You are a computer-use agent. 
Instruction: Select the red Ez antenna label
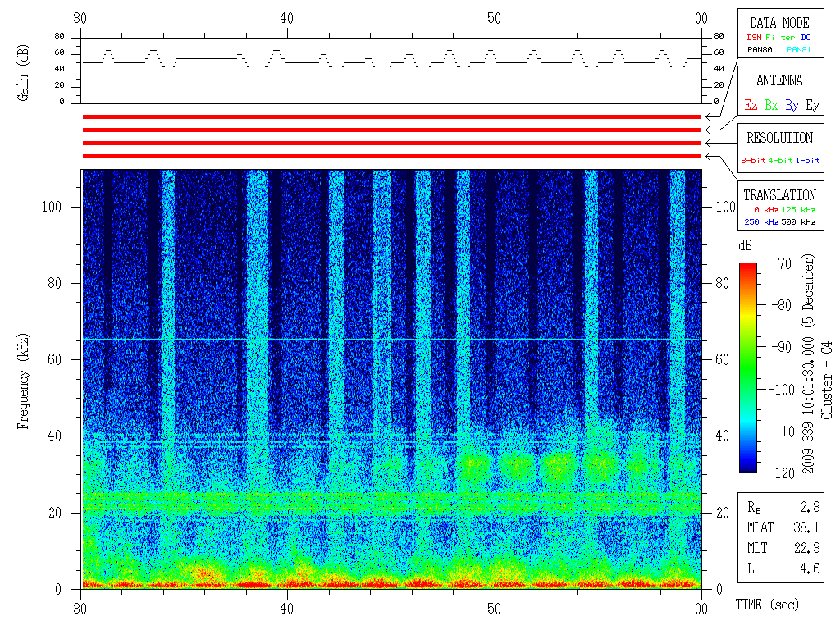[751, 105]
